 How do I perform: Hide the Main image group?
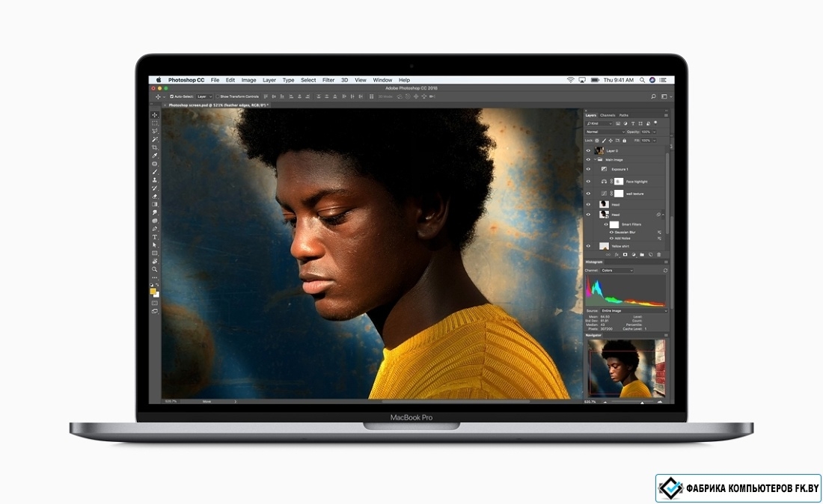coord(588,159)
